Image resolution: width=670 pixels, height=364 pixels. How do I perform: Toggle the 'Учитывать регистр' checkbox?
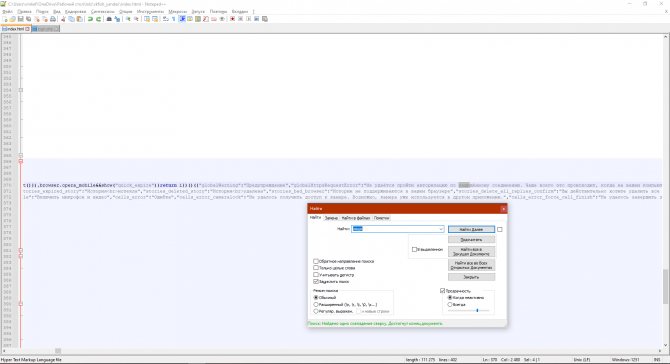[x=316, y=275]
